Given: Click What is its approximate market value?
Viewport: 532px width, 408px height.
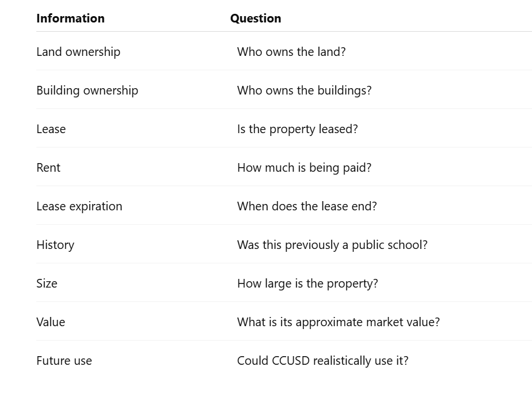Looking at the screenshot, I should click(x=339, y=322).
